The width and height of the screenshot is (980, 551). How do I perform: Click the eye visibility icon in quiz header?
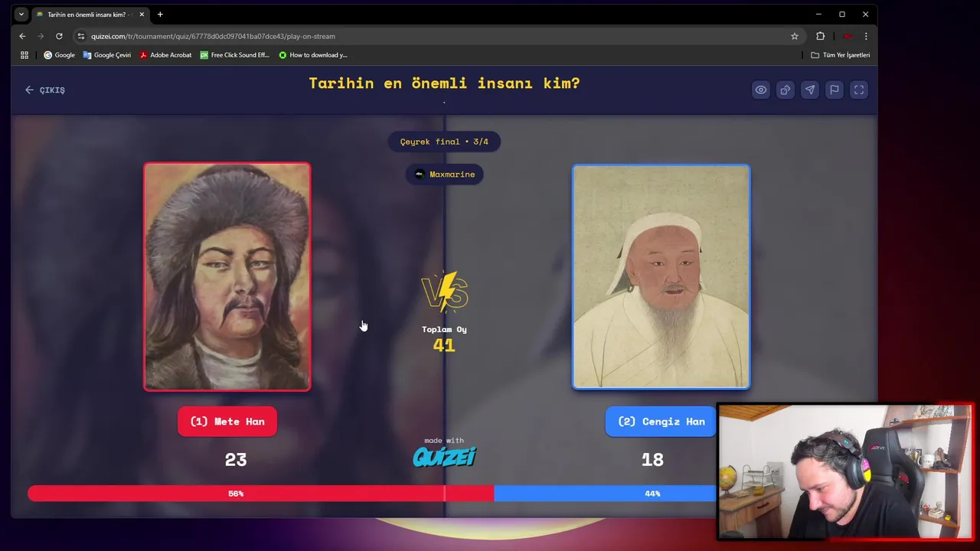760,90
